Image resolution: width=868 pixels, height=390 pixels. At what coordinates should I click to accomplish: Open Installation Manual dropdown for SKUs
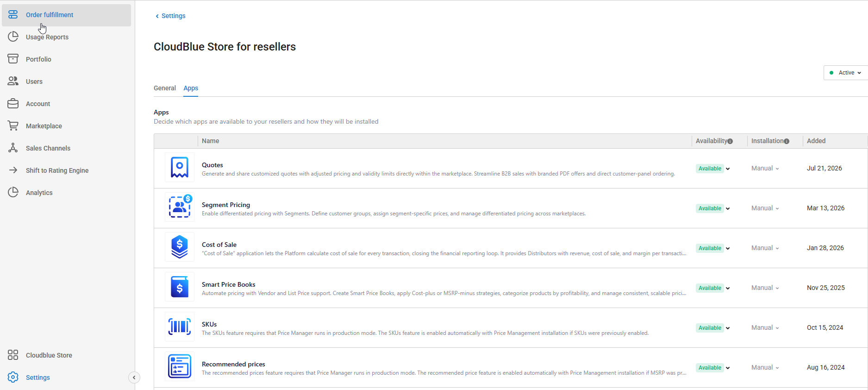pos(765,328)
